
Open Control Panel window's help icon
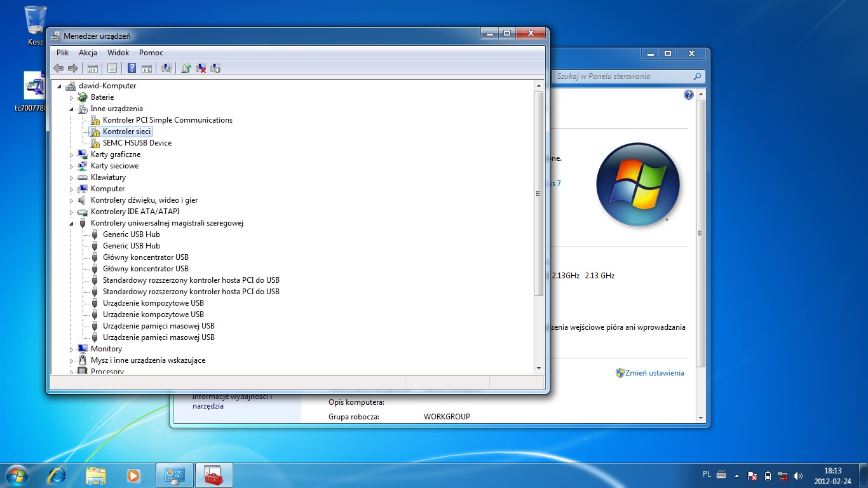click(688, 95)
